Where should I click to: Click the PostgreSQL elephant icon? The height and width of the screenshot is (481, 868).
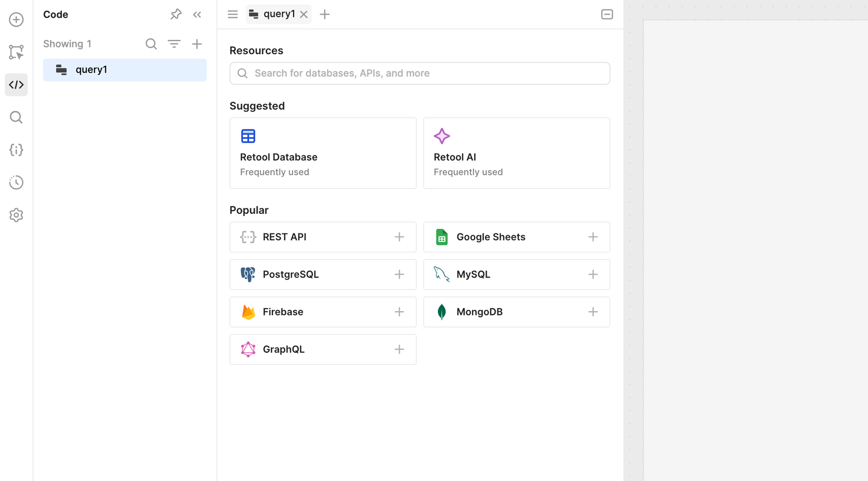[248, 275]
